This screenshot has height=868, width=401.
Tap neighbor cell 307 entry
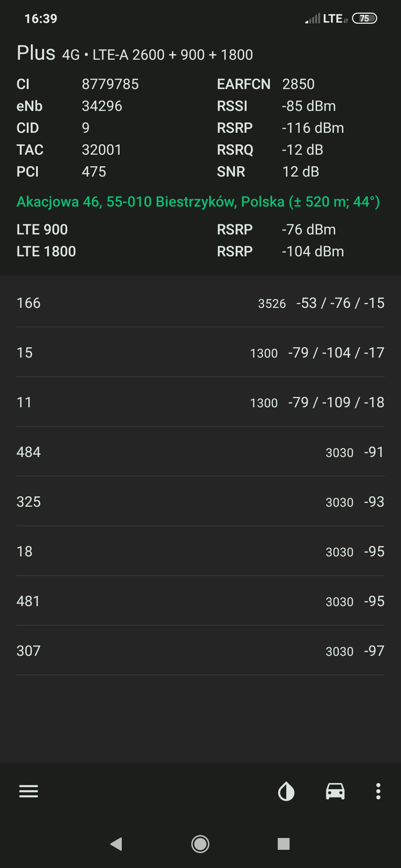[200, 651]
